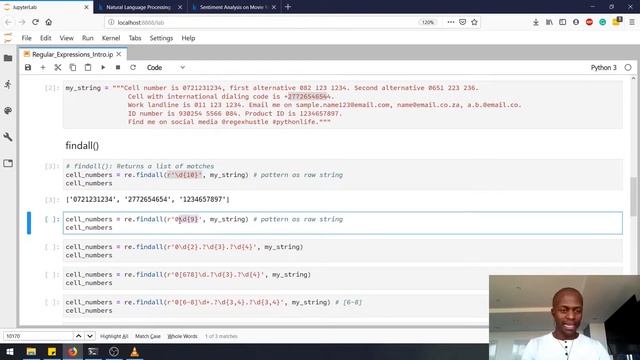
Task: Open the browser downloads arrow icon
Action: [536, 22]
